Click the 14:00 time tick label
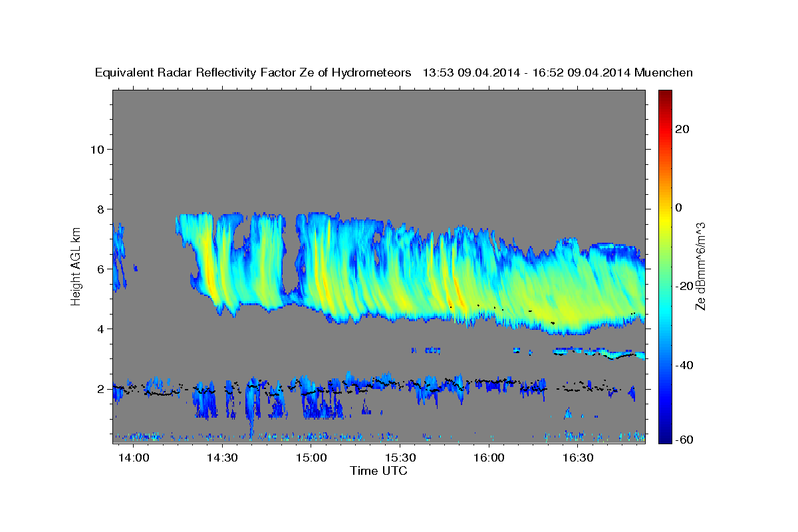This screenshot has width=798, height=532. pos(134,458)
